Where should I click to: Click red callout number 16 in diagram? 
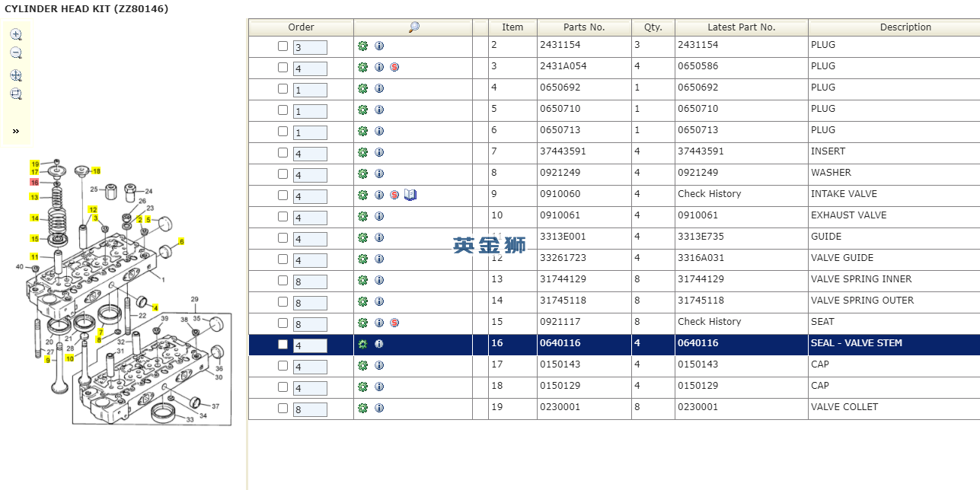(x=34, y=183)
